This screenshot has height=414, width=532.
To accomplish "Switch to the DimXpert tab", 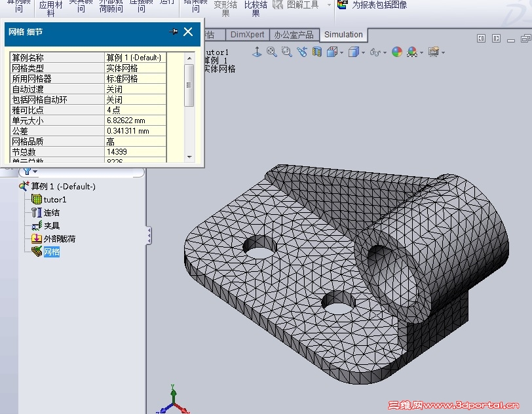I will pyautogui.click(x=248, y=35).
